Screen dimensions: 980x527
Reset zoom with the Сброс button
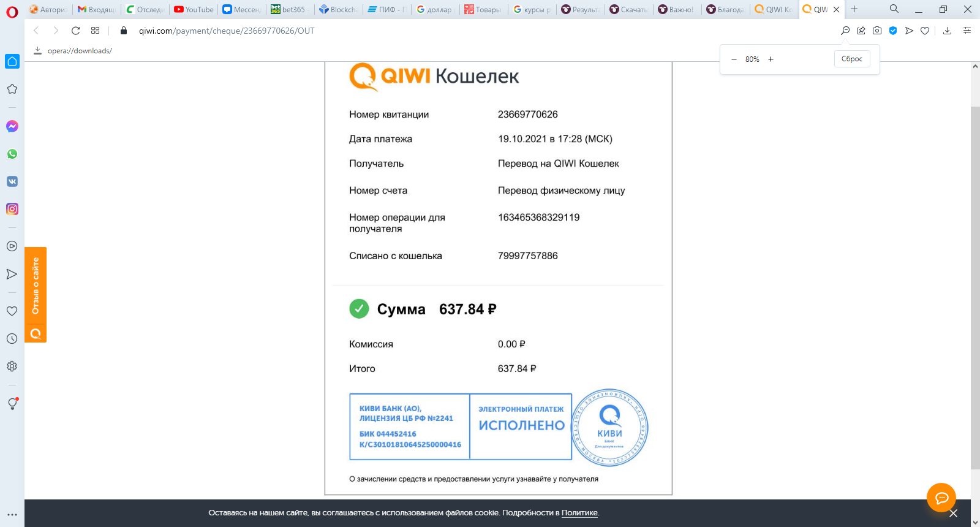[x=851, y=59]
